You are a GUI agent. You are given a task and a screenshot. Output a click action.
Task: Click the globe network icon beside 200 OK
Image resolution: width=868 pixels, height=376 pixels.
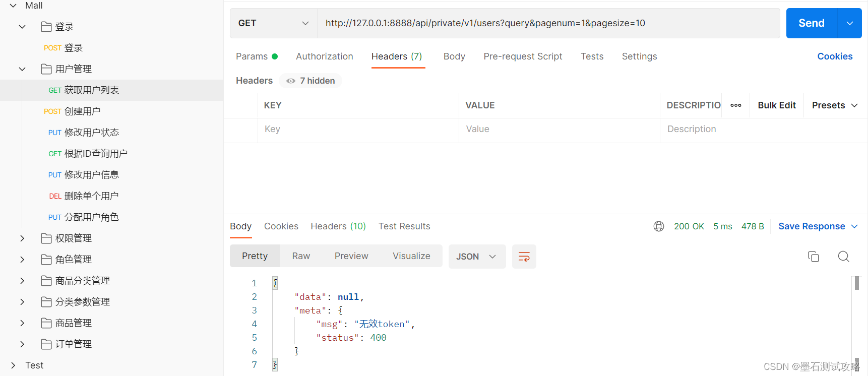(658, 226)
